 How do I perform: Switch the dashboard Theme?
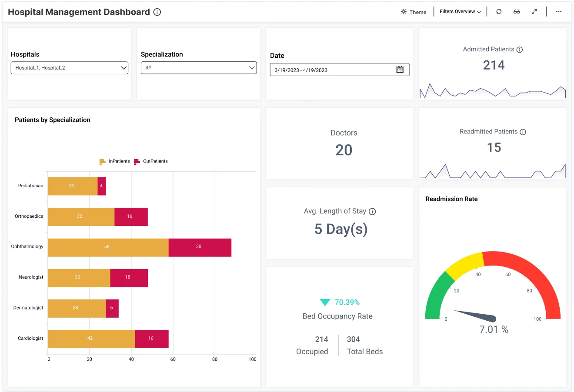tap(413, 12)
